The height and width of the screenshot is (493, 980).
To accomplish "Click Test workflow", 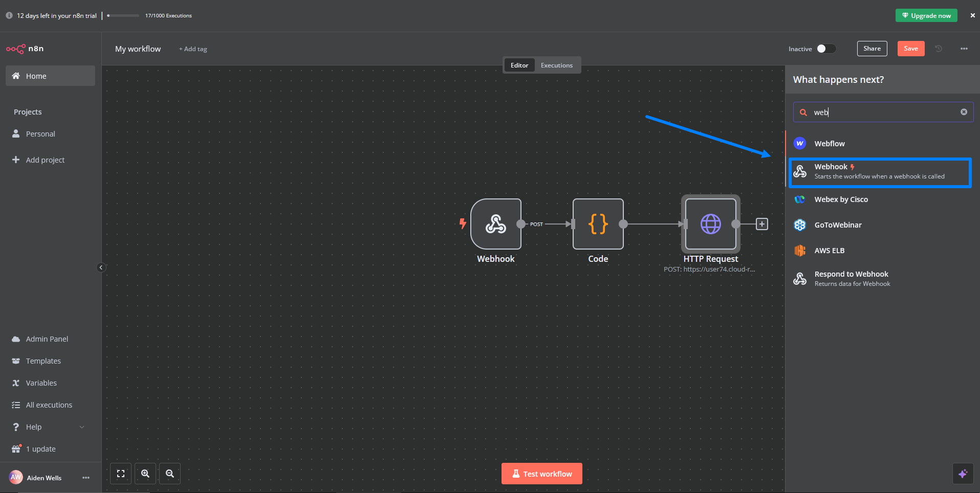I will click(542, 474).
